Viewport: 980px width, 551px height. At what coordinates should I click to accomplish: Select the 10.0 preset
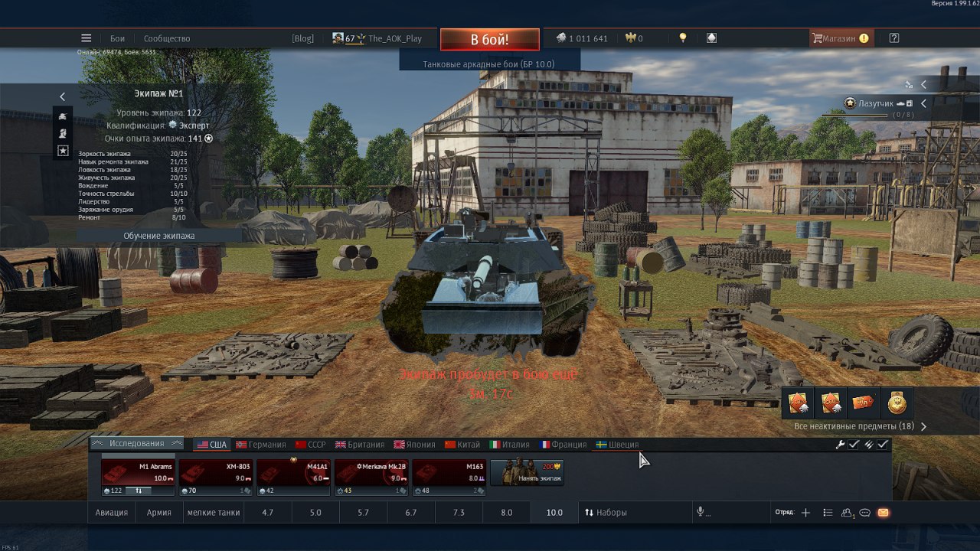click(x=554, y=513)
